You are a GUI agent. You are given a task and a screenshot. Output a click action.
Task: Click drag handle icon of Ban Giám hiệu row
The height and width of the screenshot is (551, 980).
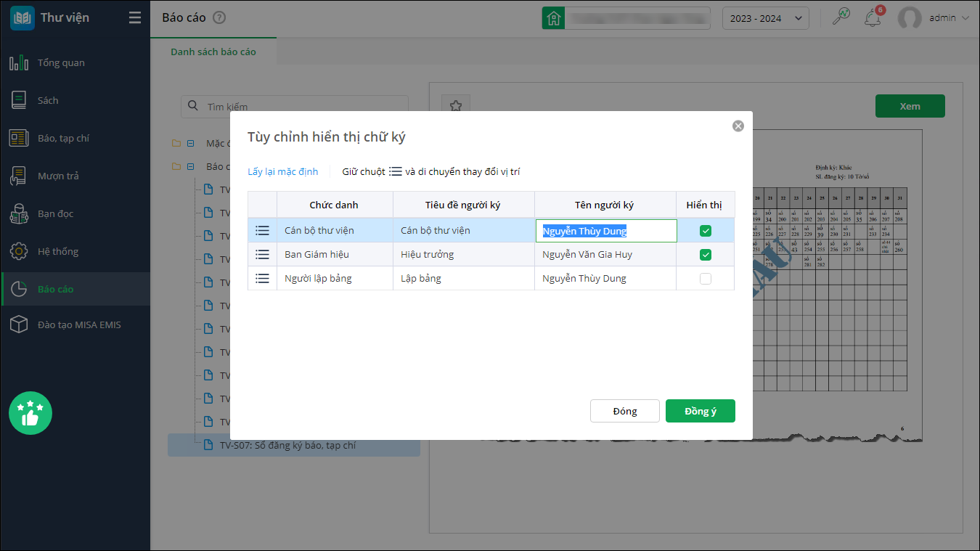(262, 255)
